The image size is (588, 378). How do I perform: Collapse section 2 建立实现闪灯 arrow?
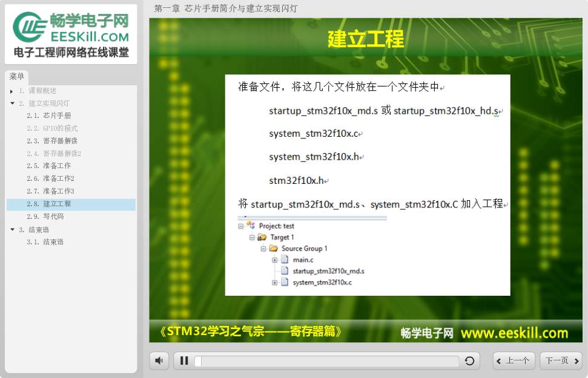[x=12, y=103]
